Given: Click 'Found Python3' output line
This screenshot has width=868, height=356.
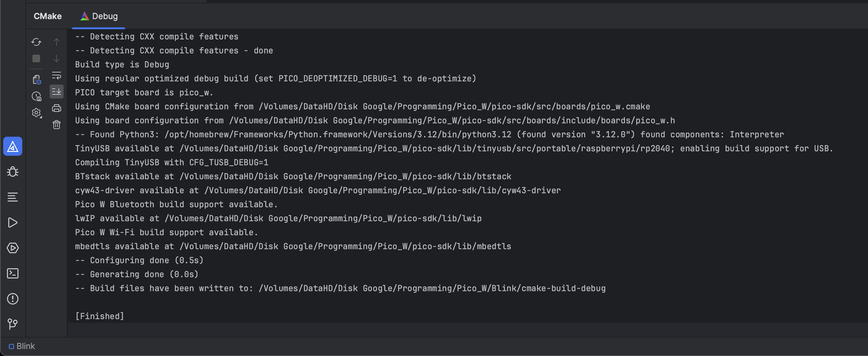Looking at the screenshot, I should pos(430,134).
